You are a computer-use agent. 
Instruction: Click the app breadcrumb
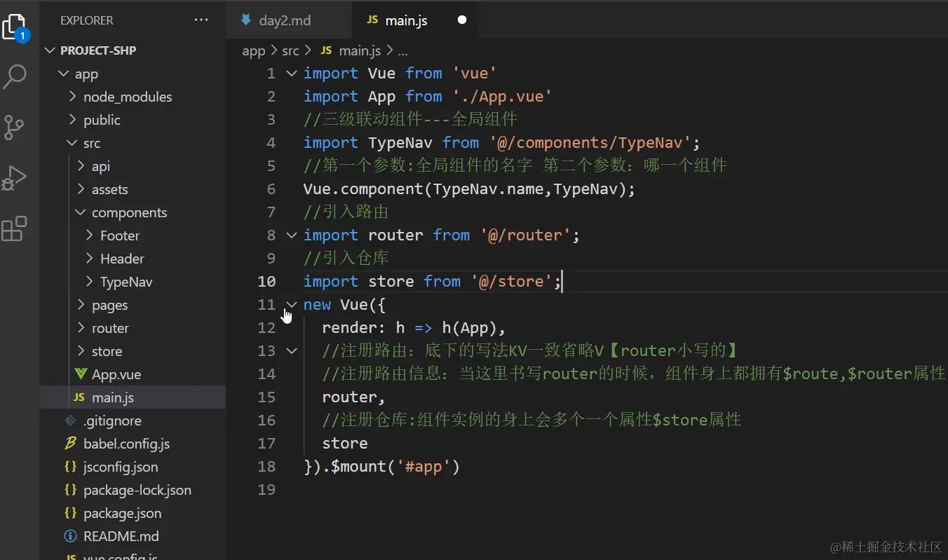tap(254, 50)
